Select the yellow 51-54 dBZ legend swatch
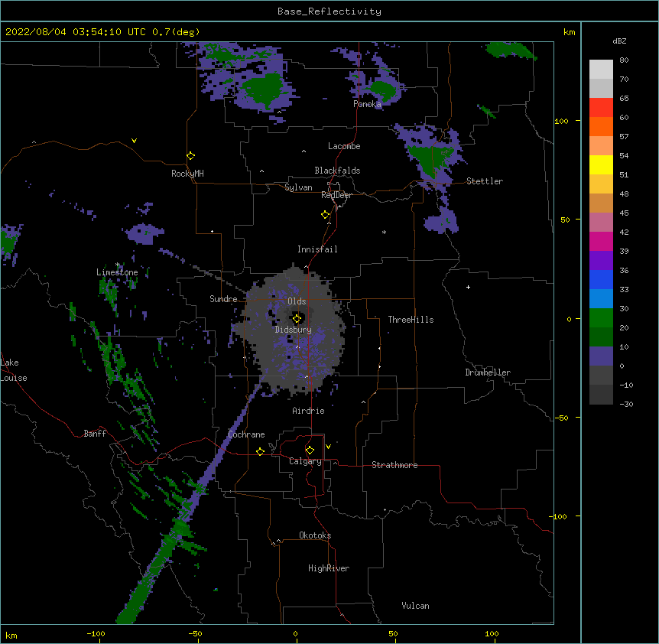This screenshot has width=659, height=644. (601, 165)
